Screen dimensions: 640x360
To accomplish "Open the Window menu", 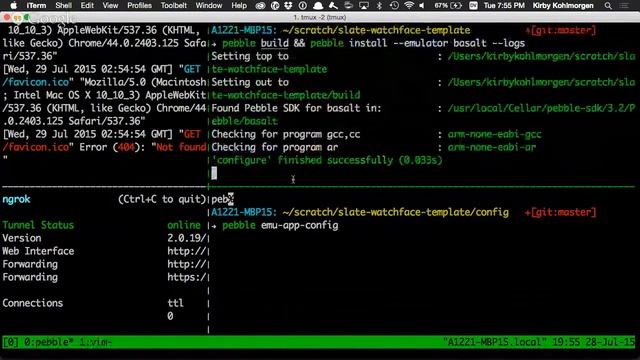I will tap(209, 5).
